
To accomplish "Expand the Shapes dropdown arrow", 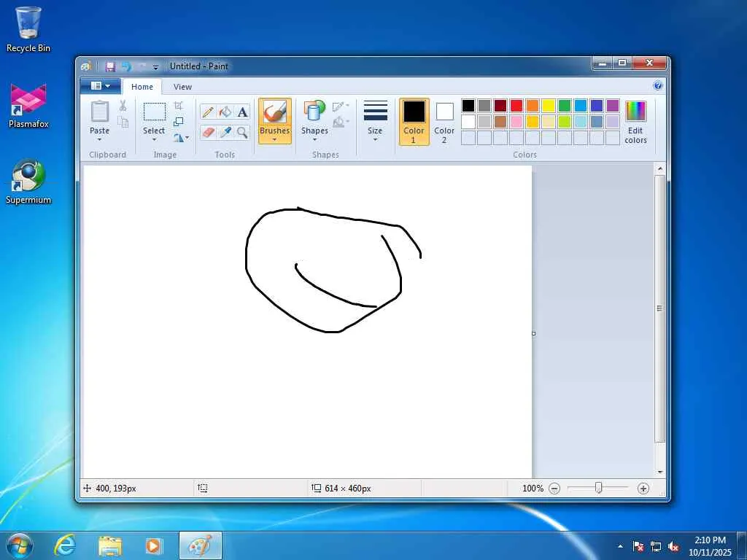I will pos(314,139).
